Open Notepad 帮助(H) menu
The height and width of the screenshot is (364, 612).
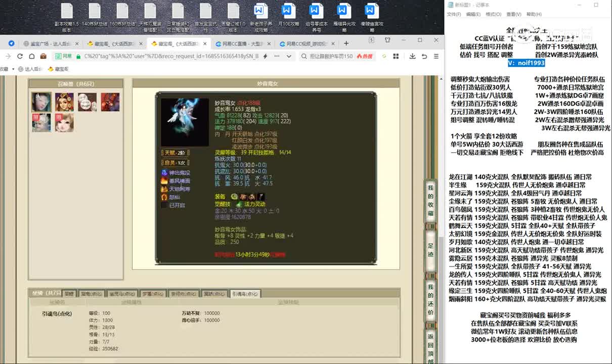tap(534, 14)
